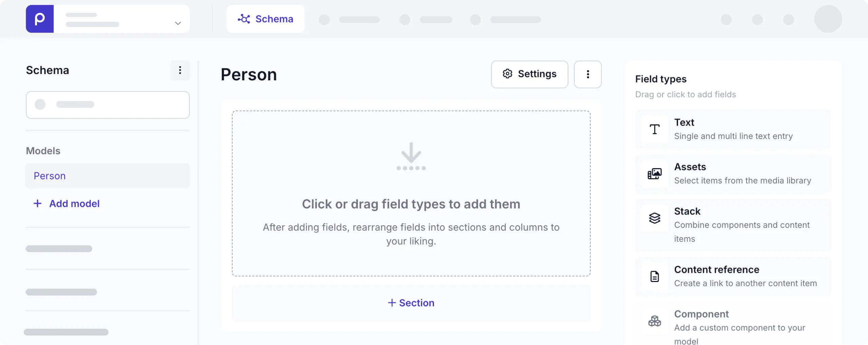The width and height of the screenshot is (868, 345).
Task: Click the purple P logo icon
Action: click(x=40, y=19)
